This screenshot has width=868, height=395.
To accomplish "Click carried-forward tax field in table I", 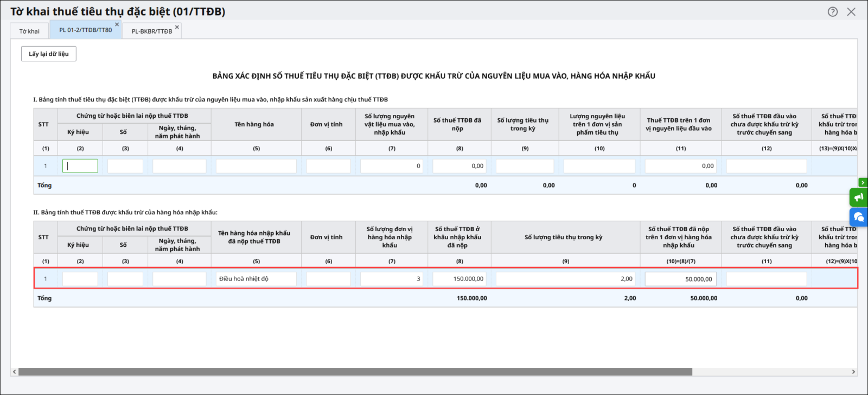I will click(x=767, y=166).
